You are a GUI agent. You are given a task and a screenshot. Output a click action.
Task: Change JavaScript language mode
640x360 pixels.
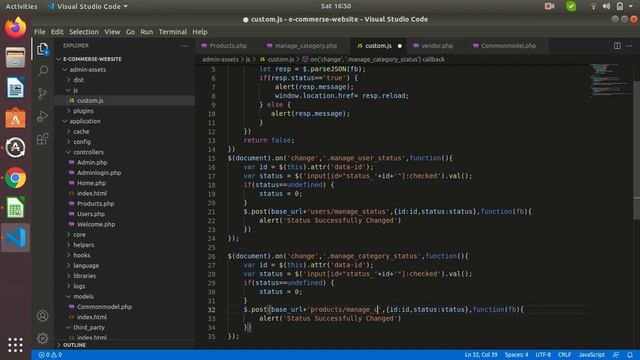point(591,355)
